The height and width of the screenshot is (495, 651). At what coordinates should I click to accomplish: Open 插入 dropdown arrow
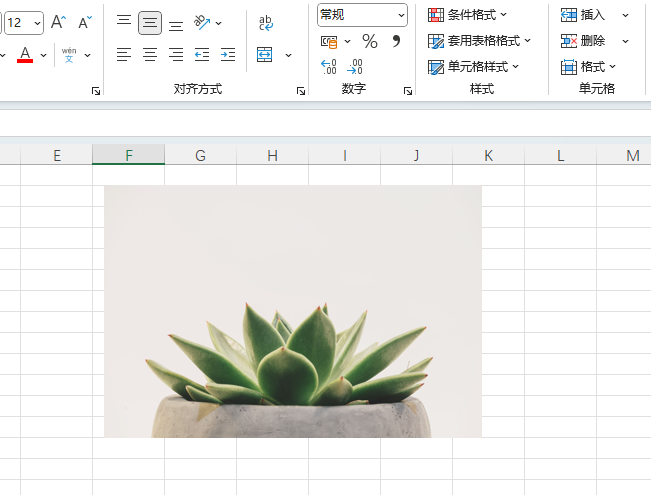pyautogui.click(x=625, y=16)
